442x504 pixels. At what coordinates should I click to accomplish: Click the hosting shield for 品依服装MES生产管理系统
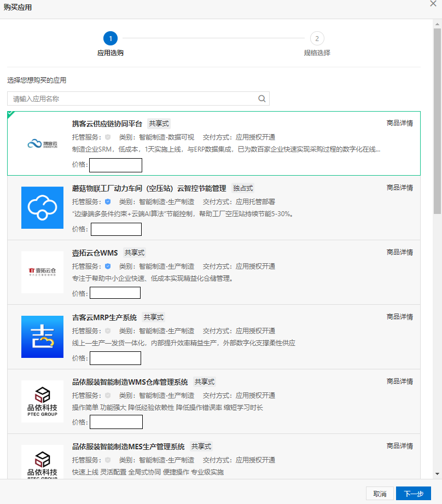click(108, 460)
